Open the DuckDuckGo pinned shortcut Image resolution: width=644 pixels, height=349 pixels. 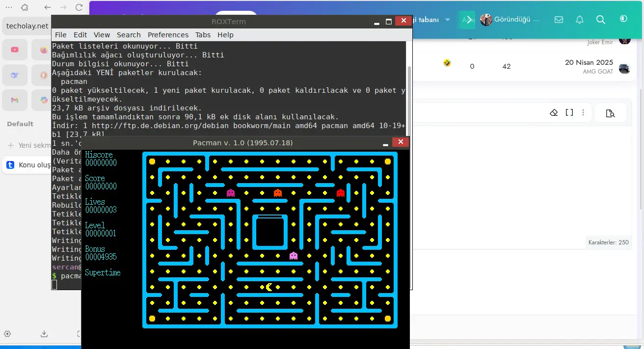[42, 75]
